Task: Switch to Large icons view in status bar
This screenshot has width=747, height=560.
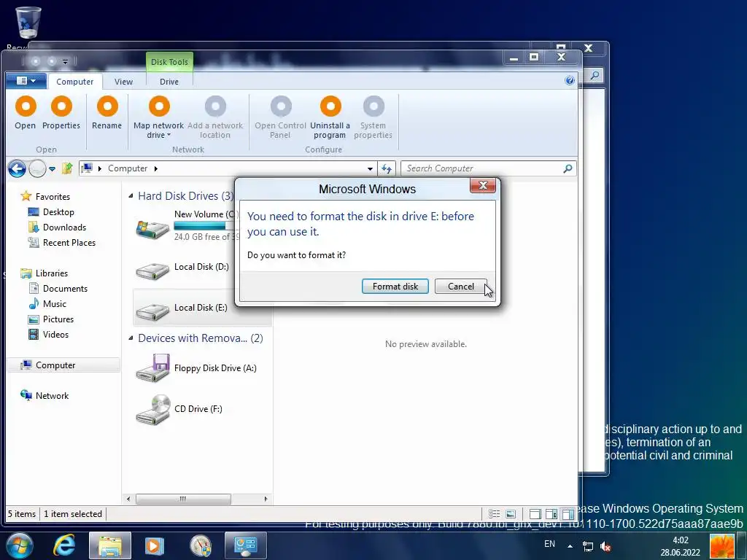Action: tap(511, 514)
